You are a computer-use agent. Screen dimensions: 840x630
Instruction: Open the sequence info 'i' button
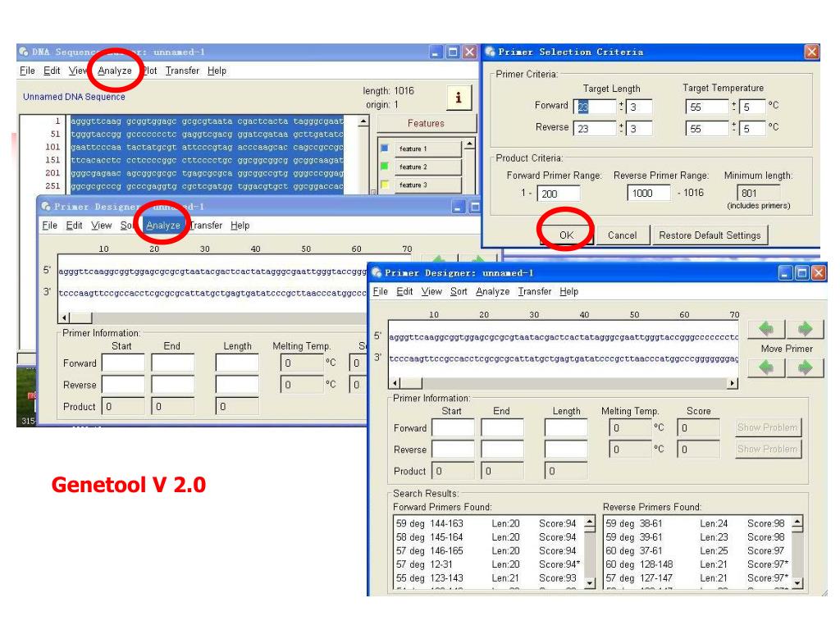pyautogui.click(x=459, y=98)
